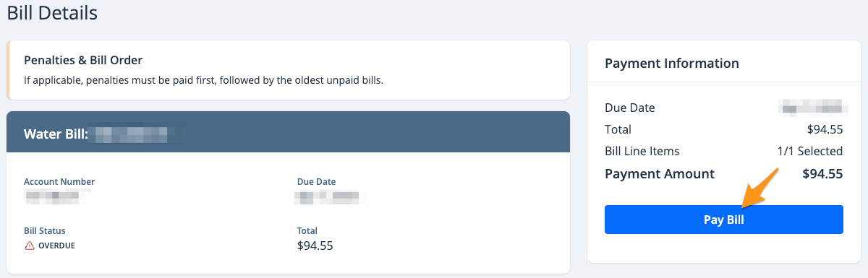Click the Pay Bill button
The width and height of the screenshot is (868, 278).
[723, 220]
